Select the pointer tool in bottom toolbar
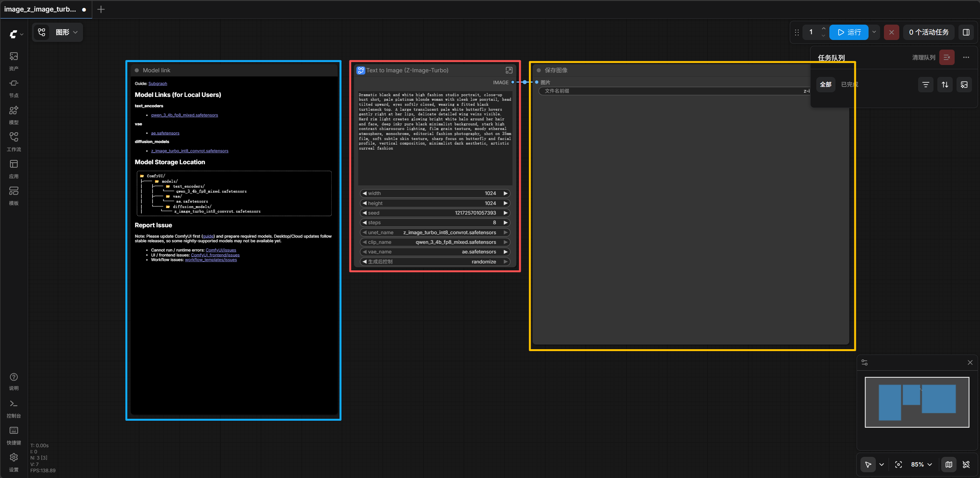 (x=868, y=465)
